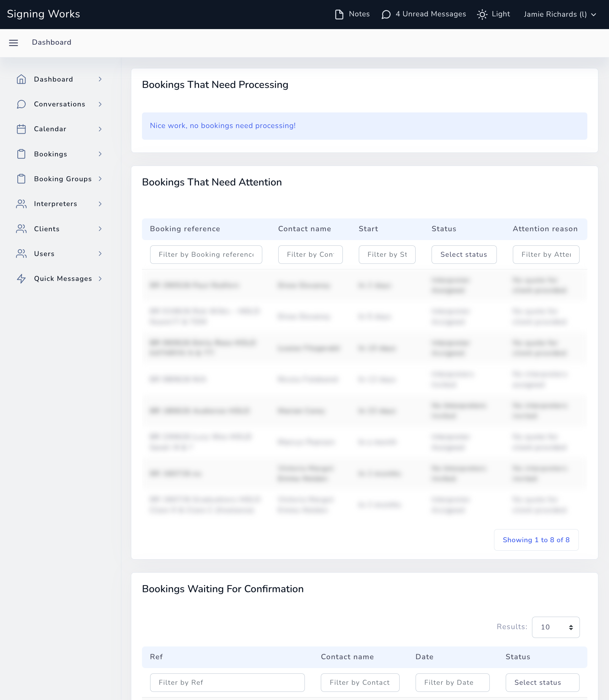Image resolution: width=609 pixels, height=700 pixels.
Task: Click the unread messages speech bubble icon
Action: (x=386, y=14)
